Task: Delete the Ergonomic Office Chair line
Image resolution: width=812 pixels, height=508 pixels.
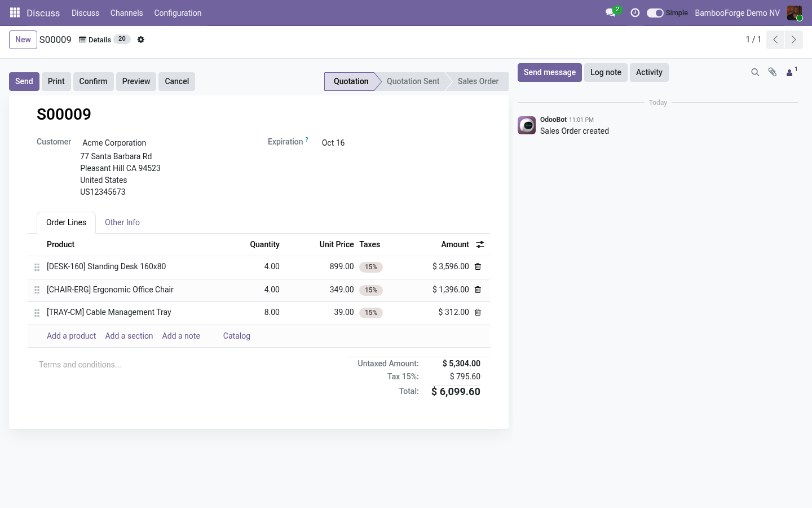Action: point(478,290)
